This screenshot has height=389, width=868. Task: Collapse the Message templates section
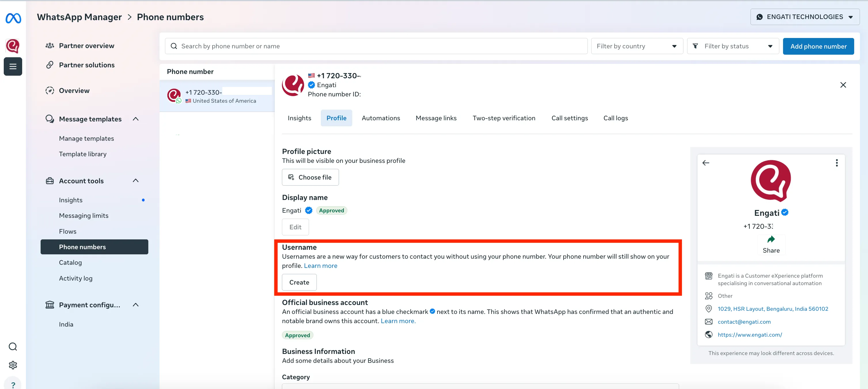point(135,119)
